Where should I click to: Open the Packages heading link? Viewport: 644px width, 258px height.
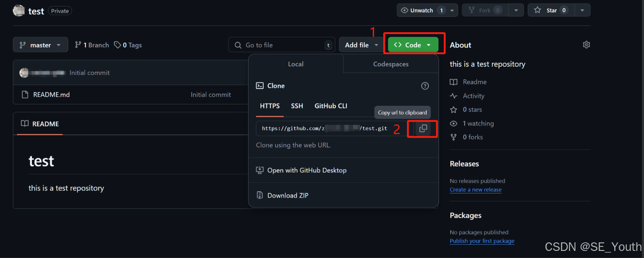coord(465,215)
